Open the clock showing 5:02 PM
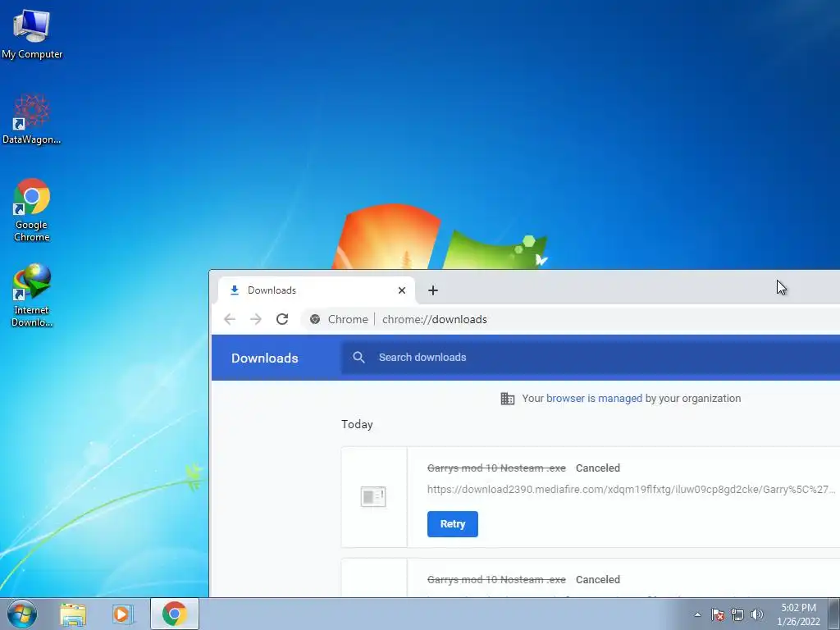Viewport: 840px width, 630px height. coord(798,614)
